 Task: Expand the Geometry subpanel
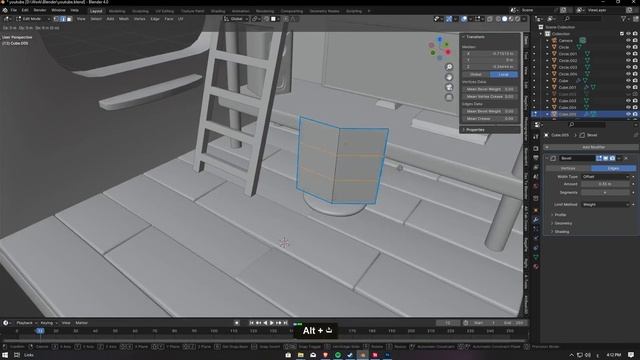coord(562,223)
